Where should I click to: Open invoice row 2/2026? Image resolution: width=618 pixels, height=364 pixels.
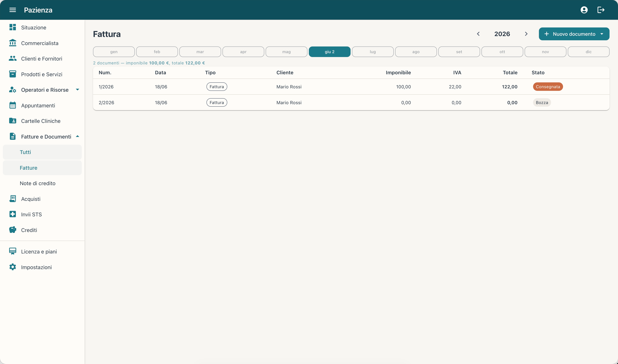click(351, 102)
